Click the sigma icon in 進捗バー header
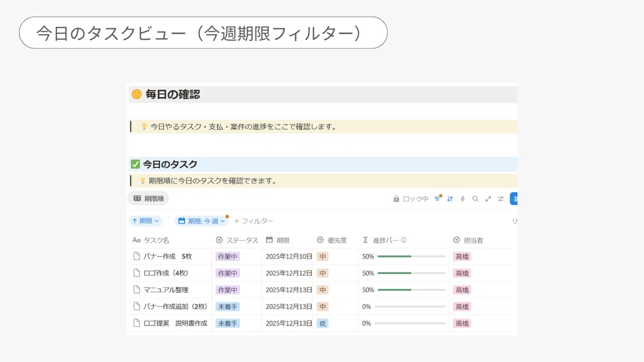This screenshot has width=644, height=362. click(365, 240)
